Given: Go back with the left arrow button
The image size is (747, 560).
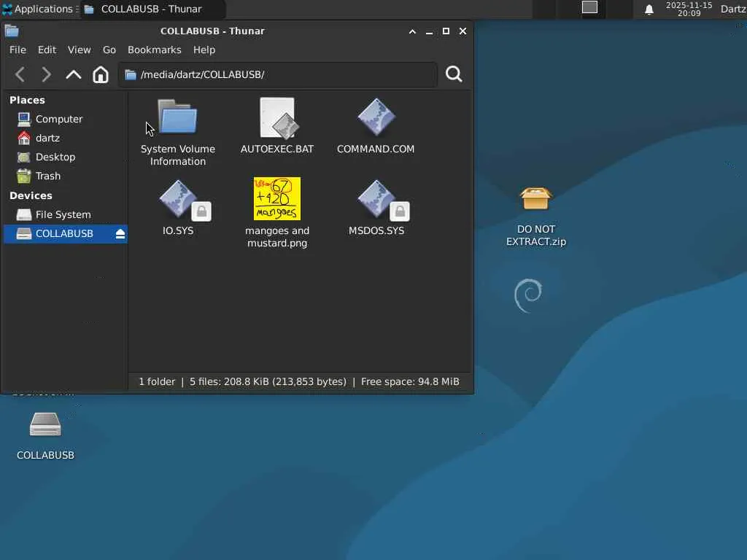Looking at the screenshot, I should [x=20, y=74].
